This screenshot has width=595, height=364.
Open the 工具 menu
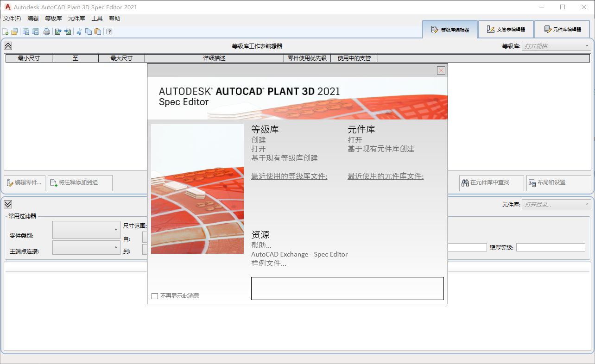97,18
